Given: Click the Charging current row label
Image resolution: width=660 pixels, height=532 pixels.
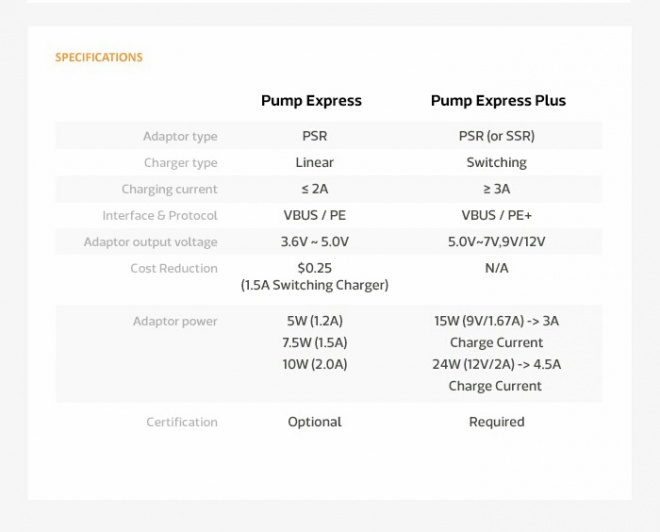Looking at the screenshot, I should pyautogui.click(x=169, y=189).
